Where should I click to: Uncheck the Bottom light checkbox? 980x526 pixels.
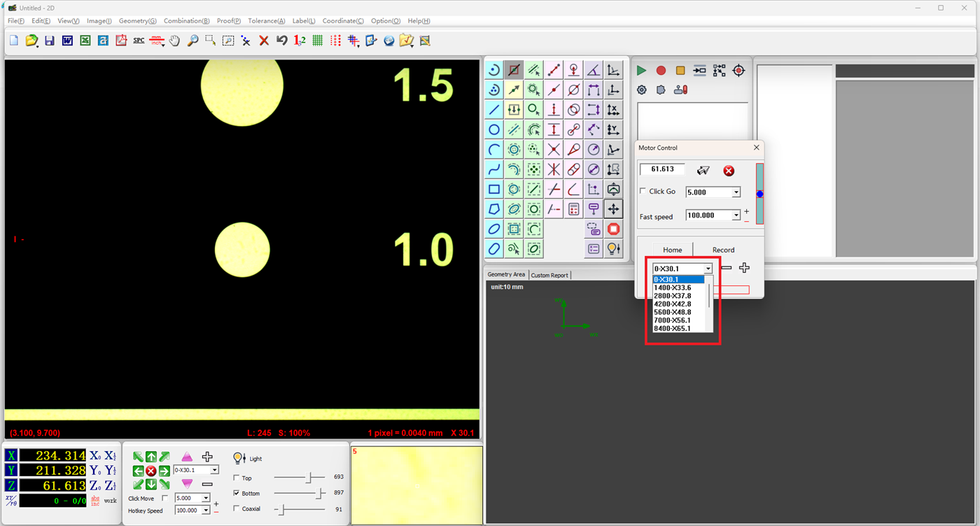[x=236, y=493]
